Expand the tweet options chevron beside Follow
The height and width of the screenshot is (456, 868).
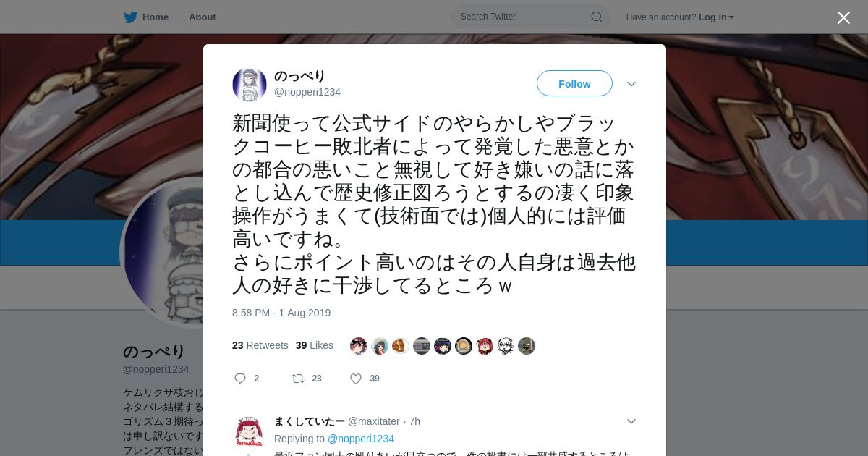click(631, 84)
